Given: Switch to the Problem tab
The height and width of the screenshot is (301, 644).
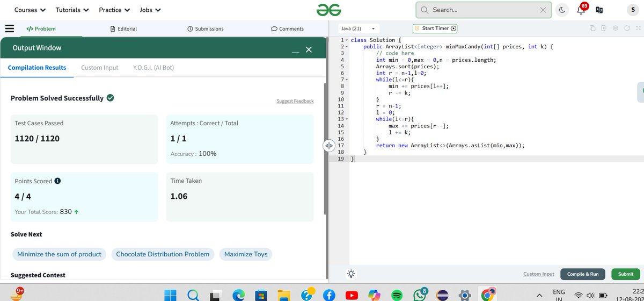Looking at the screenshot, I should point(41,28).
